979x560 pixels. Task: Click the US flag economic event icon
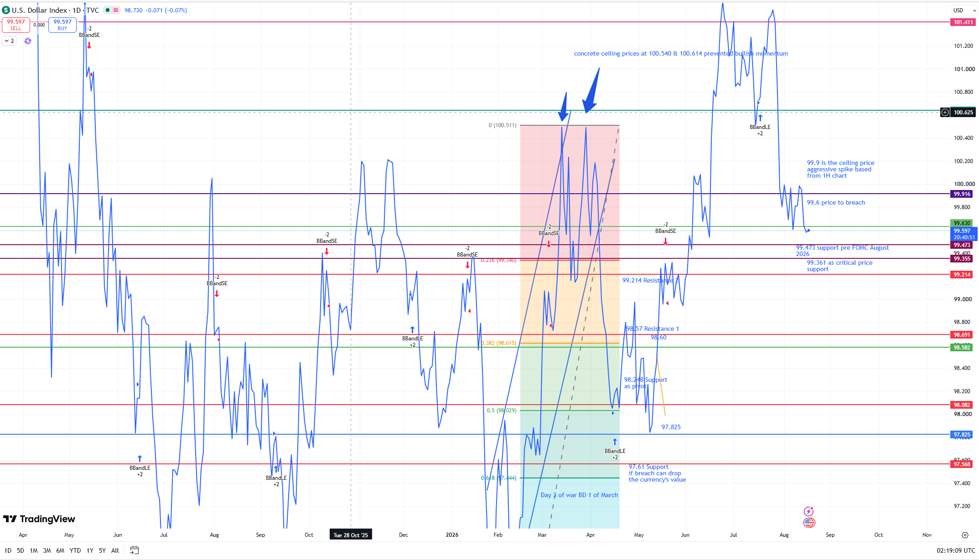(809, 523)
